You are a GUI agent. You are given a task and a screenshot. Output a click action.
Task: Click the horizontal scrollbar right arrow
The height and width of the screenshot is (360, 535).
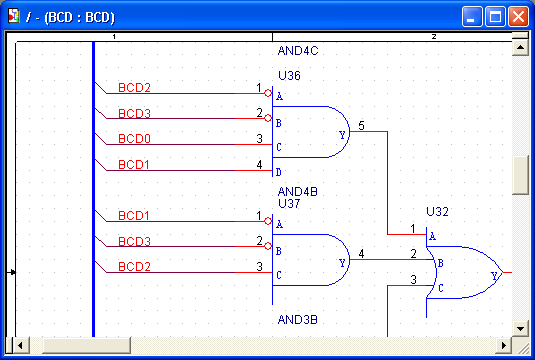[503, 345]
